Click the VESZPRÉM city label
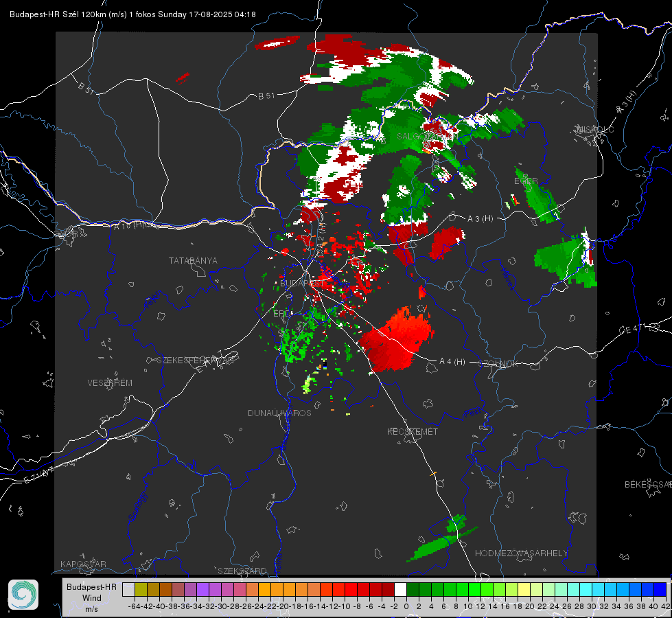This screenshot has width=672, height=618. (110, 383)
